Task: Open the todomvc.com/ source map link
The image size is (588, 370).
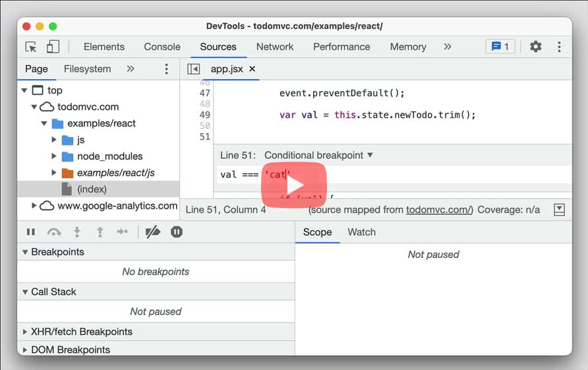Action: click(x=440, y=210)
